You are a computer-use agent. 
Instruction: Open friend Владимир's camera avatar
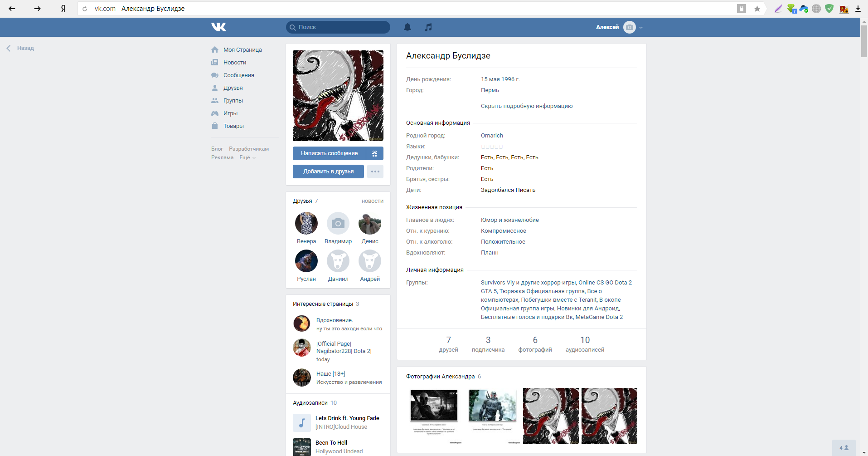coord(338,223)
